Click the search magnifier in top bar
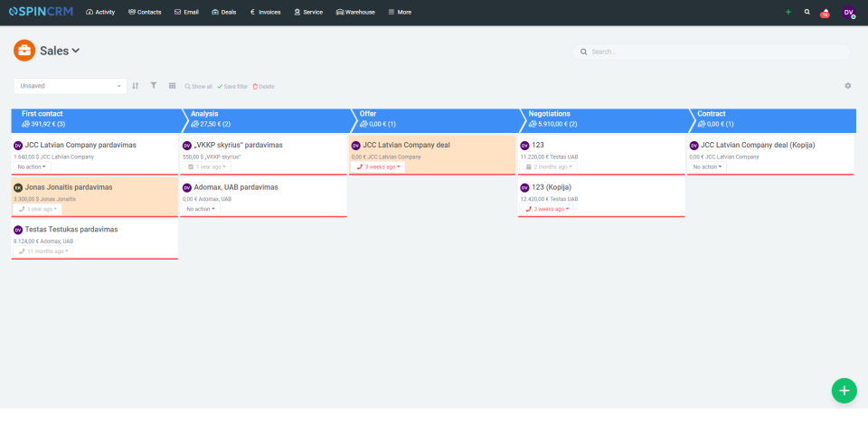868x427 pixels. pos(807,12)
